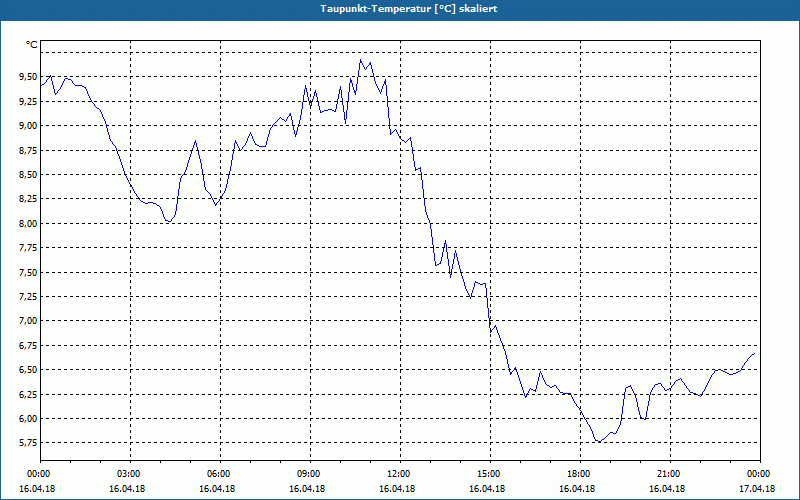The width and height of the screenshot is (800, 500).
Task: Select the y-axis value '9,50'
Action: (28, 77)
